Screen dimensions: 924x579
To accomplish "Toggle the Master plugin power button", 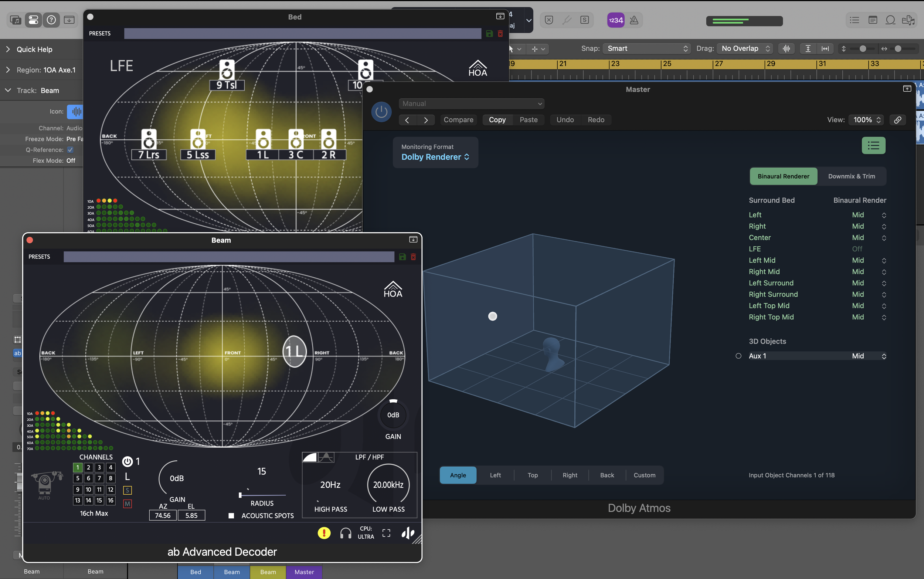I will (381, 112).
